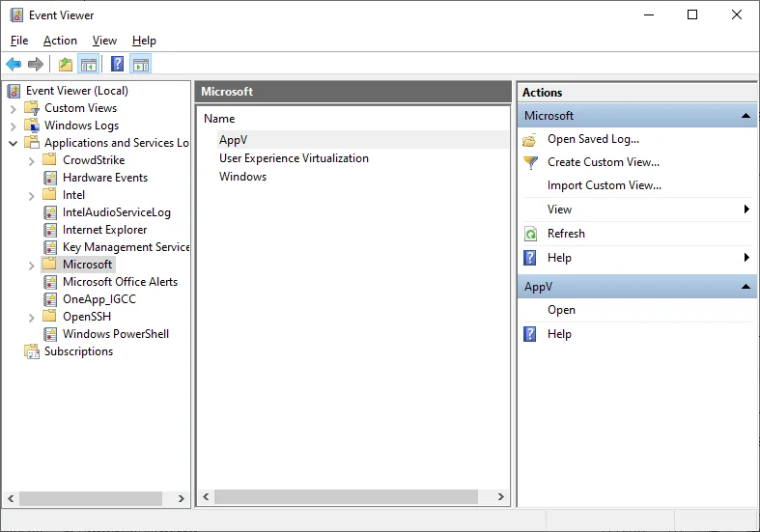Screen dimensions: 760x532
Task: Click the Key Management Service log icon
Action: coord(50,247)
